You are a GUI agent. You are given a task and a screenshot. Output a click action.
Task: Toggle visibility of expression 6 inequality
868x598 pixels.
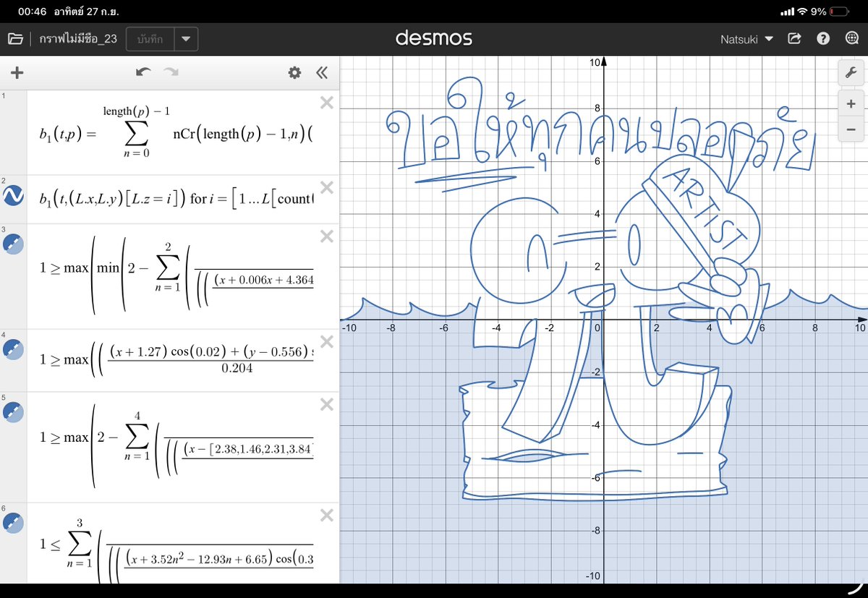coord(14,524)
